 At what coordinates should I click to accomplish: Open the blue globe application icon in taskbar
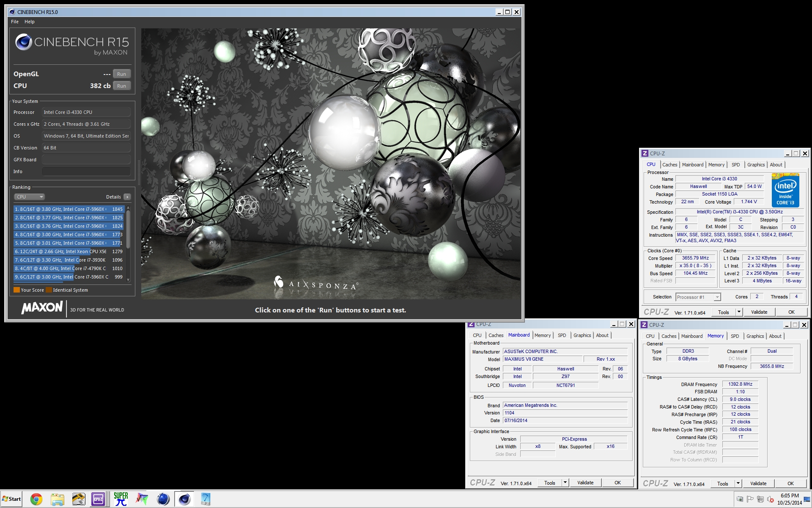(163, 500)
